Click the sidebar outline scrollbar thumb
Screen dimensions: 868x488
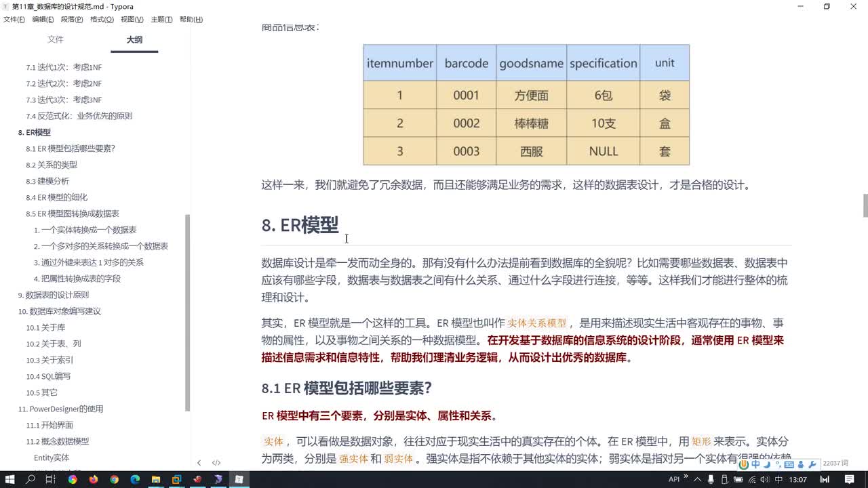[187, 312]
